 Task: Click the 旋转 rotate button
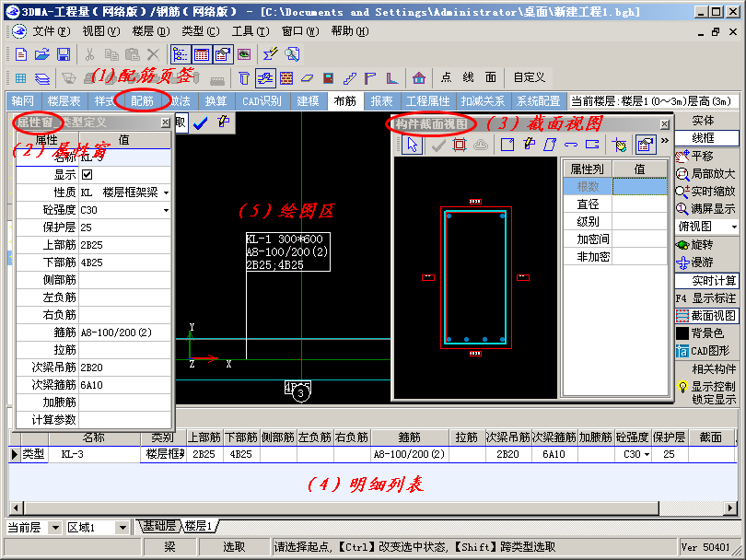pos(695,245)
